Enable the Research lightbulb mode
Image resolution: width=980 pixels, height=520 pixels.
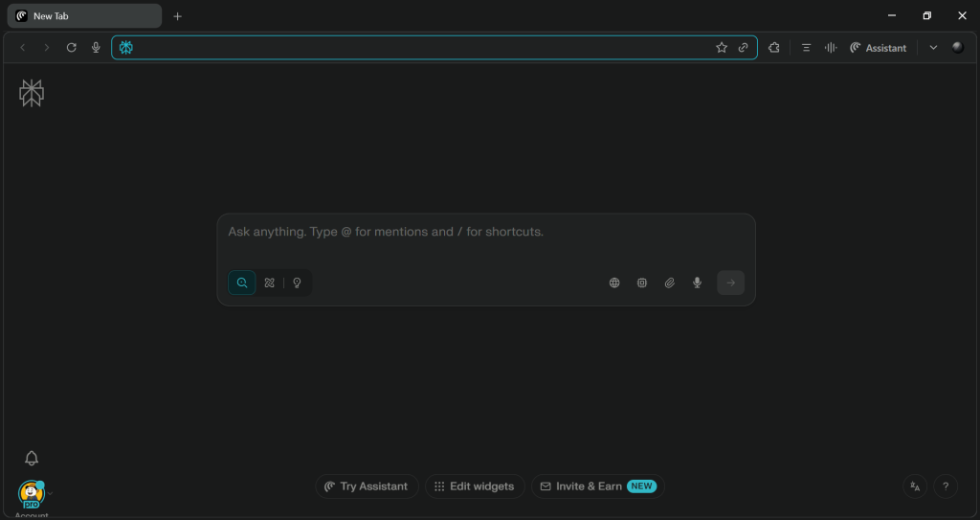[297, 283]
